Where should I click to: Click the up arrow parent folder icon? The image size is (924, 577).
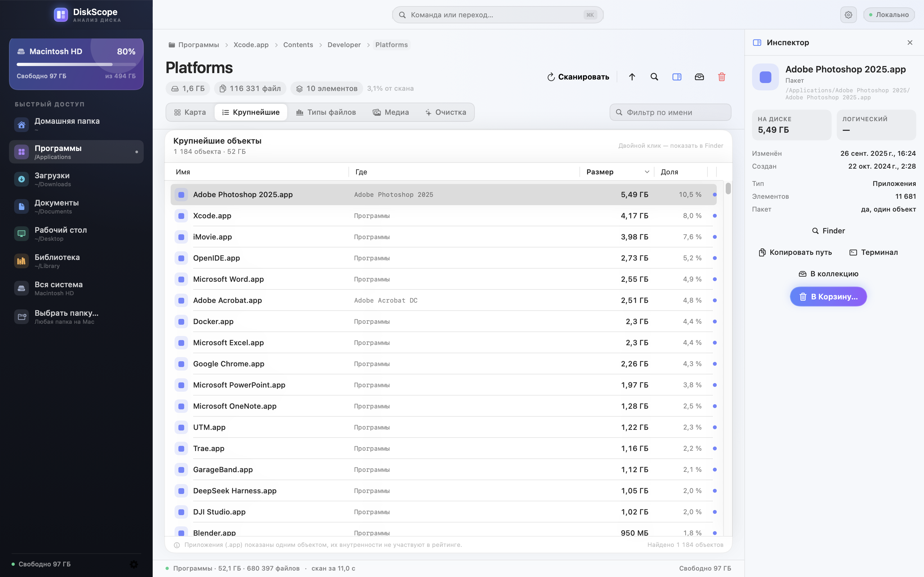pos(632,77)
